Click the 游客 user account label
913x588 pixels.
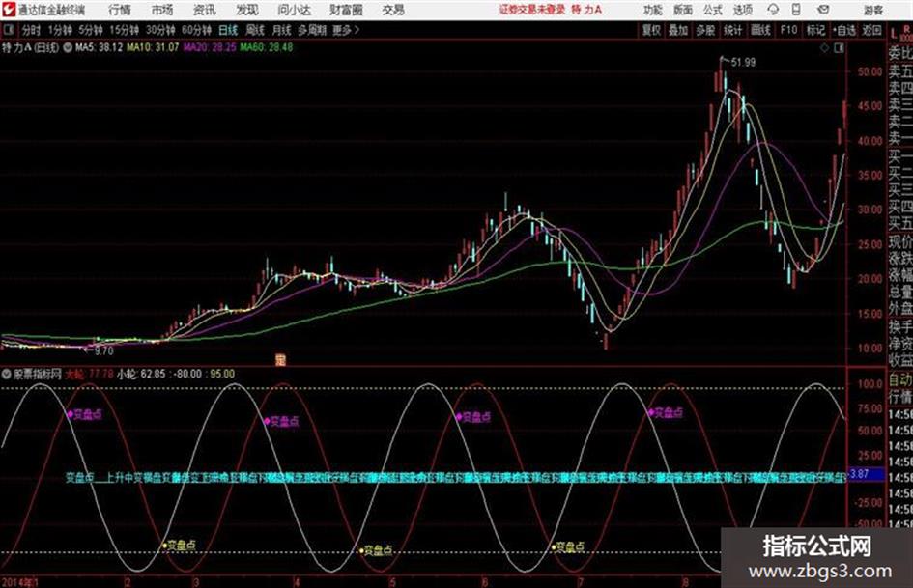click(872, 10)
